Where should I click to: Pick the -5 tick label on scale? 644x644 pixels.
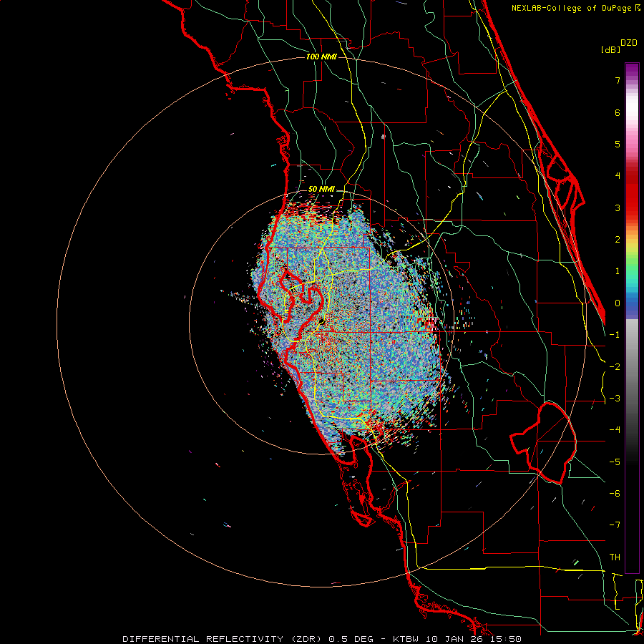tap(615, 462)
